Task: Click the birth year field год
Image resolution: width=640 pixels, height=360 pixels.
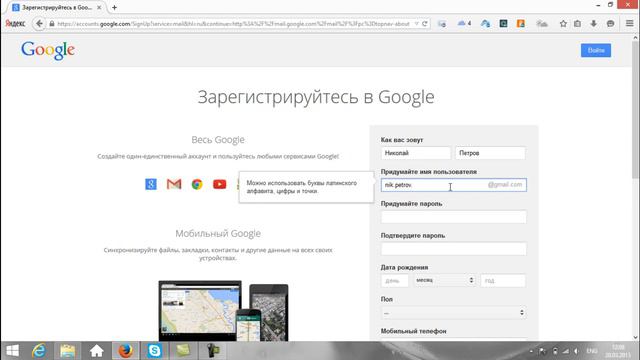Action: click(x=503, y=280)
